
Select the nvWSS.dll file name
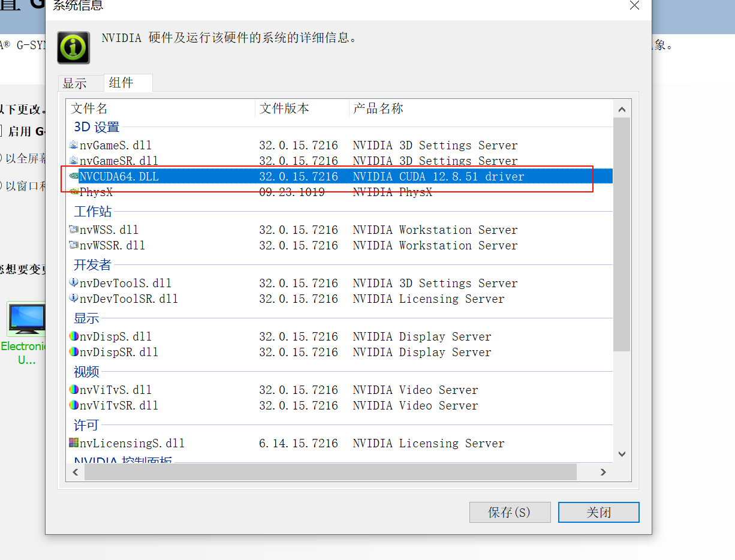pyautogui.click(x=109, y=230)
